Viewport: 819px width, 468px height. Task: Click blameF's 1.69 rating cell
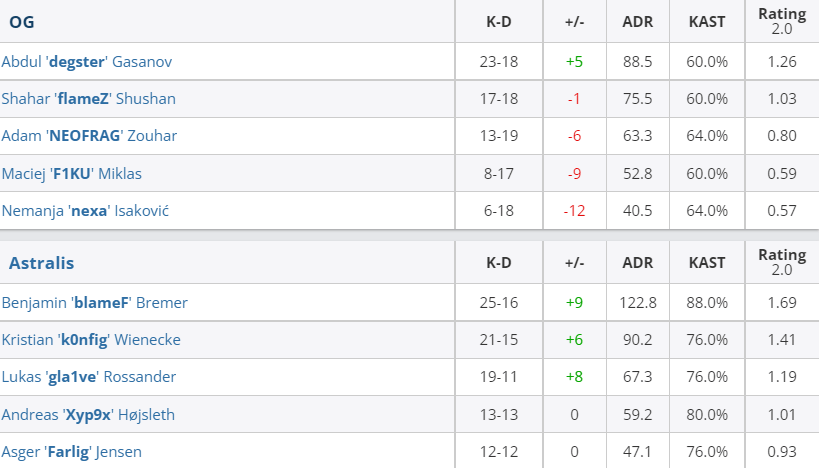tap(782, 302)
